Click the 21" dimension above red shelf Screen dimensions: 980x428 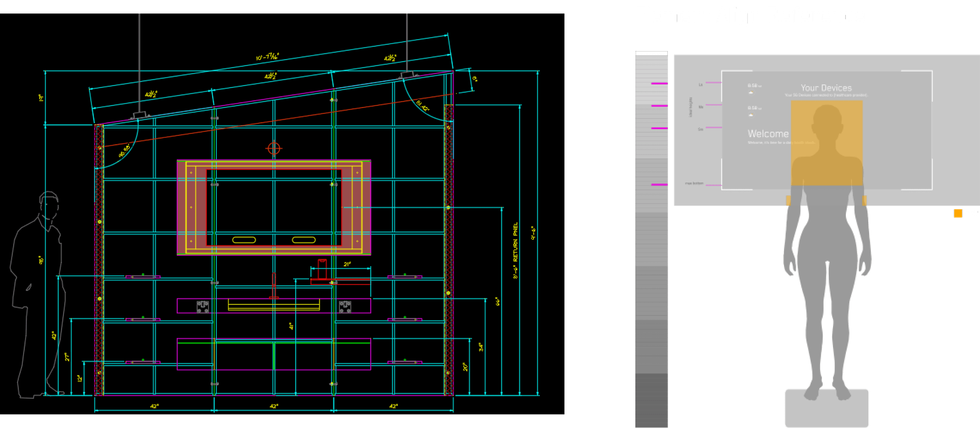point(347,264)
